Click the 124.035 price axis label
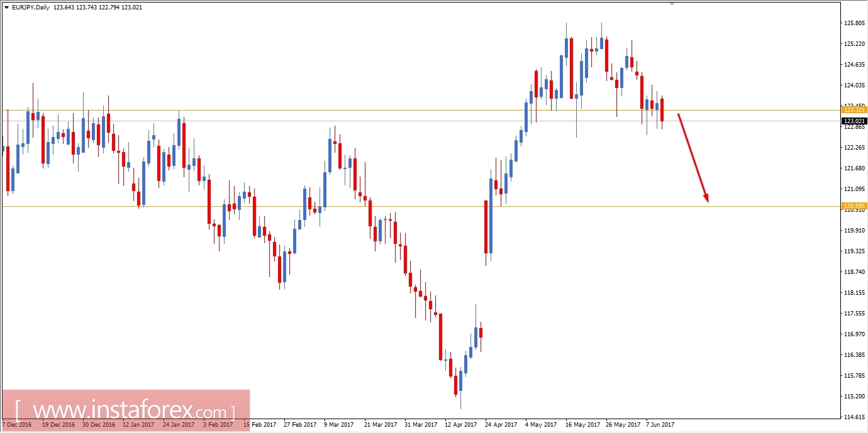 [x=855, y=85]
